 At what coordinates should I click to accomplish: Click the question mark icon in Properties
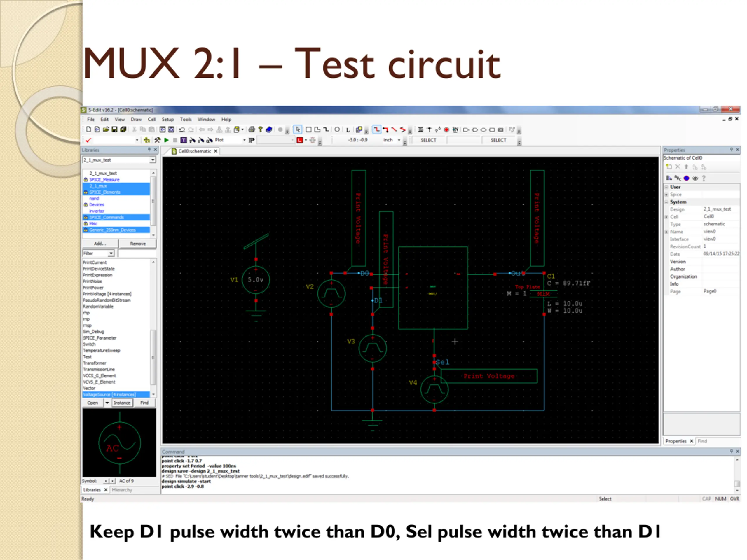click(704, 178)
